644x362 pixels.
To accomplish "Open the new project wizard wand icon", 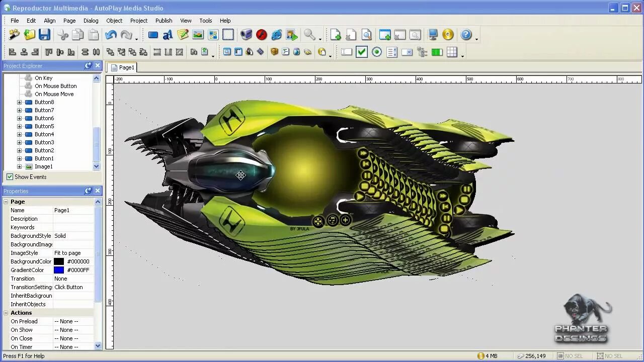I will pyautogui.click(x=14, y=35).
